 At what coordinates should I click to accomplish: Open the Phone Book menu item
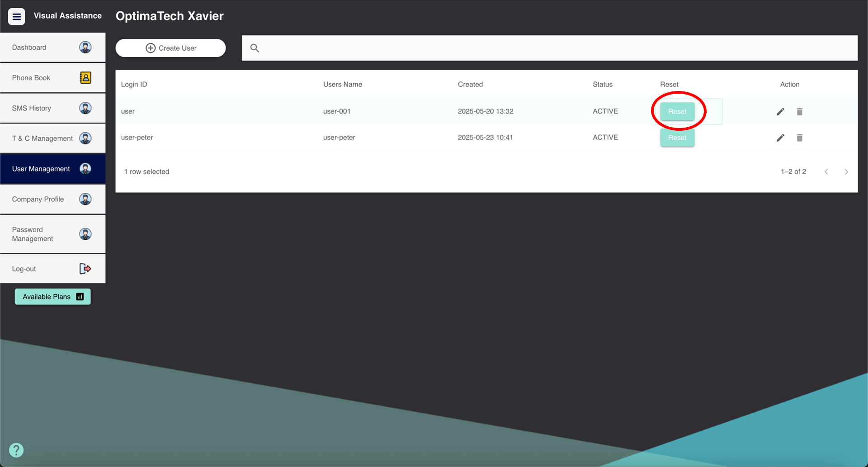pyautogui.click(x=52, y=77)
